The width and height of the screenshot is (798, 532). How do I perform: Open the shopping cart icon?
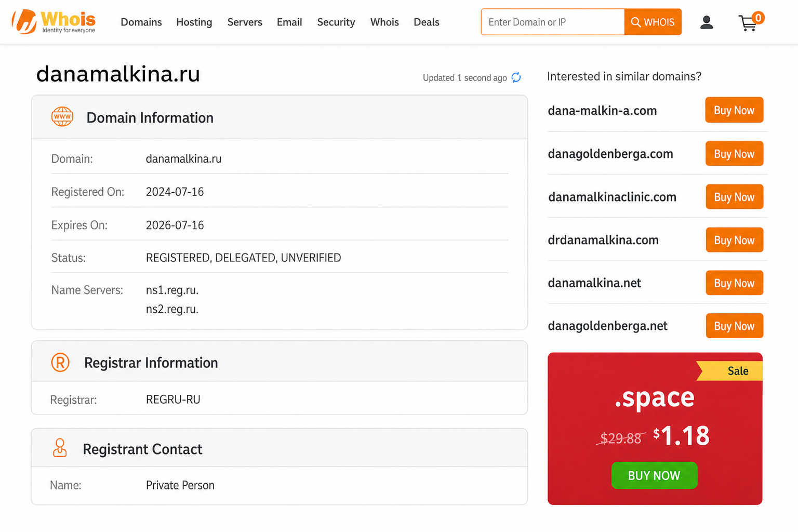750,22
